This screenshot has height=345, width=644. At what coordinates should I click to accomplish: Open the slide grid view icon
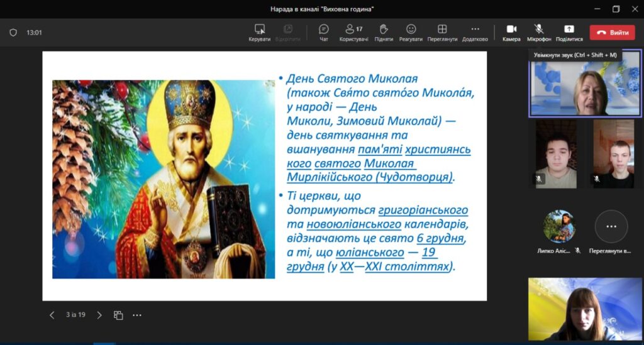118,315
